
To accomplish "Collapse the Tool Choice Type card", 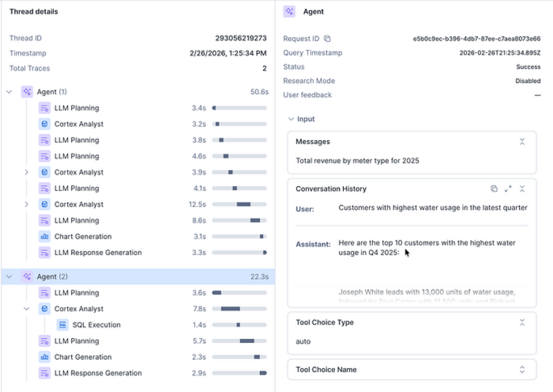I will [522, 322].
